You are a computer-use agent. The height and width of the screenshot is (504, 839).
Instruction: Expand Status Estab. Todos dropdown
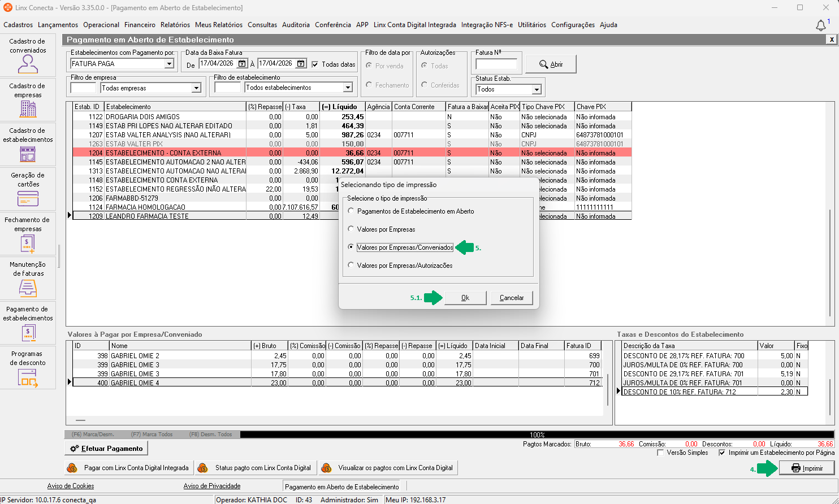point(537,89)
